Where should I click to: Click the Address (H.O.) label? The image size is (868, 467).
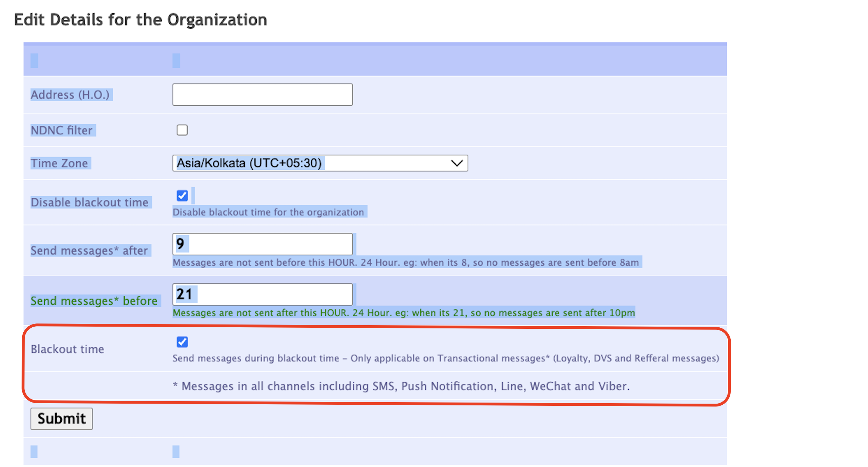coord(70,95)
